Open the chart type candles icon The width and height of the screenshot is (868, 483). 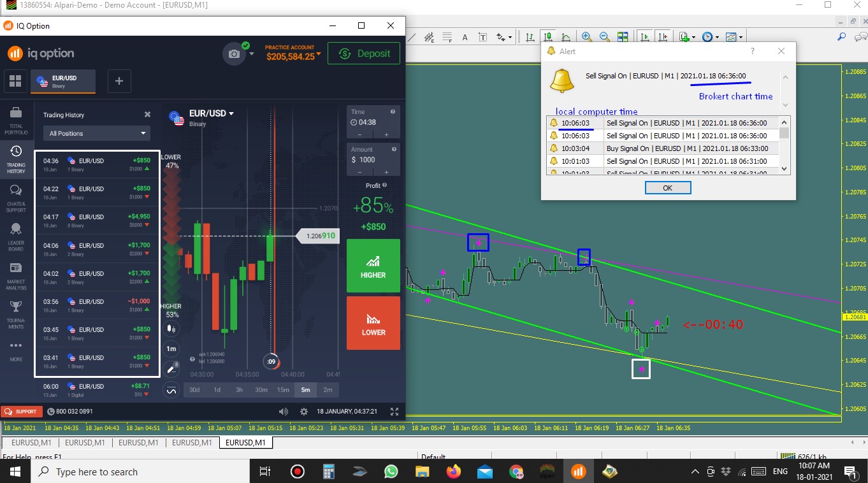point(171,329)
